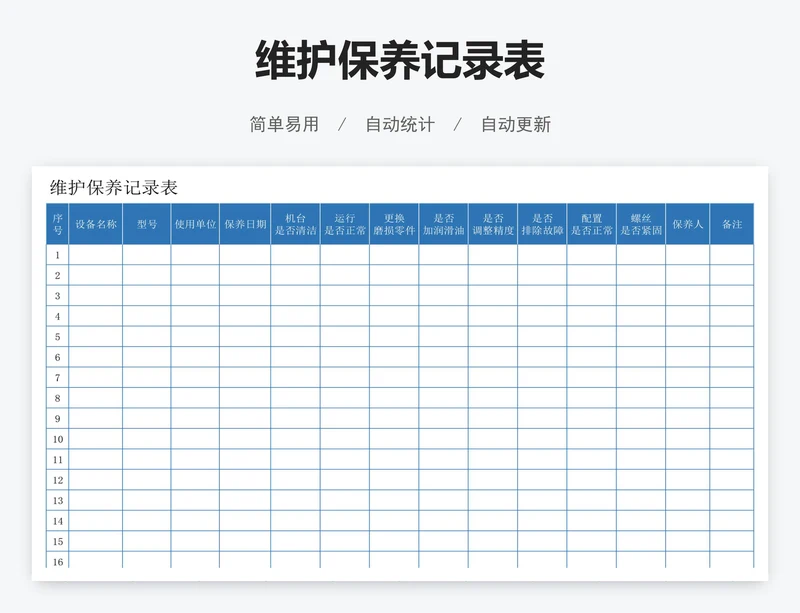The image size is (800, 613).
Task: Click row number 10 cell
Action: coord(58,439)
